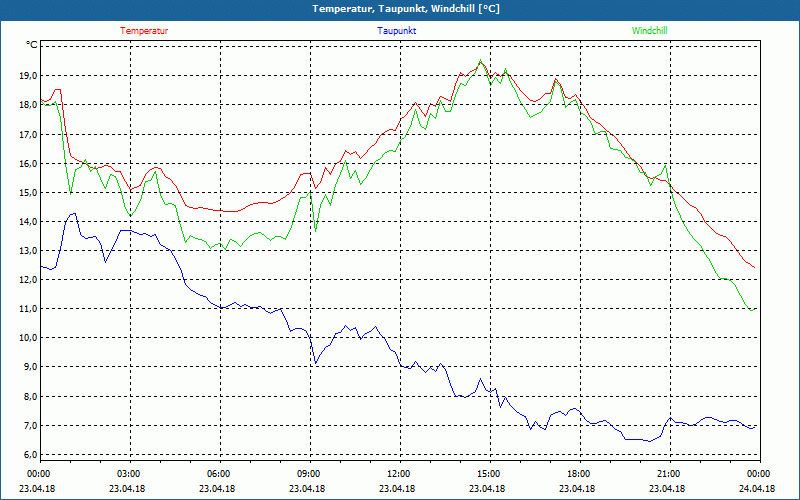The width and height of the screenshot is (800, 500).
Task: Click the 23.04.18 date under 21:00
Action: point(667,488)
